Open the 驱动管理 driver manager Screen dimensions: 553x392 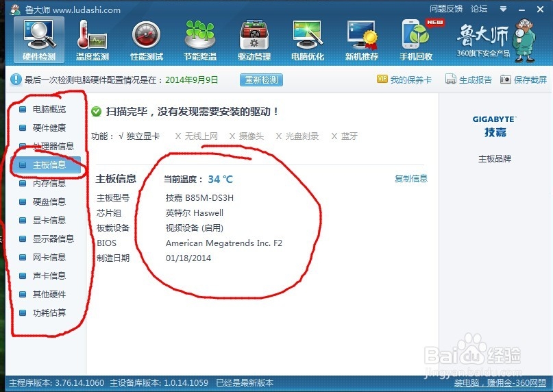[x=254, y=40]
